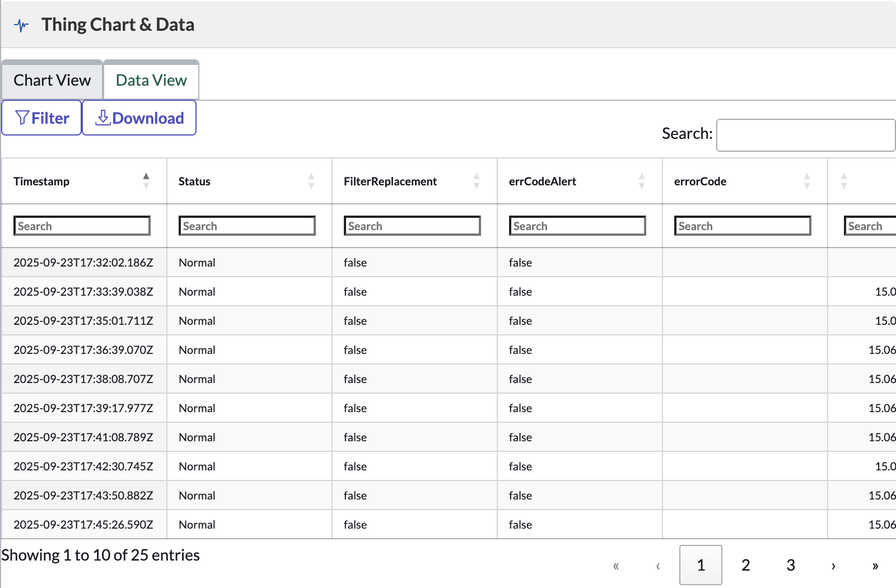
Task: Click the pulse icon beside Thing Chart & Data
Action: click(x=21, y=25)
